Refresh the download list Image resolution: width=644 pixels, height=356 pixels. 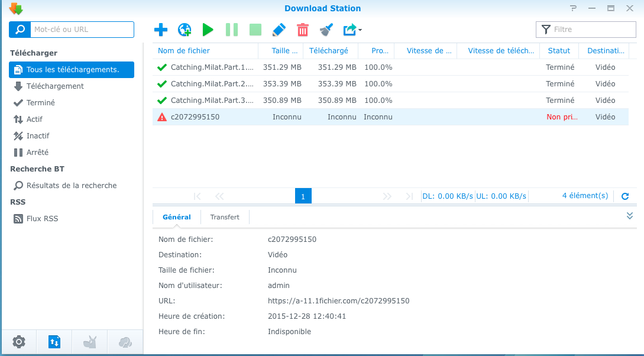tap(625, 196)
